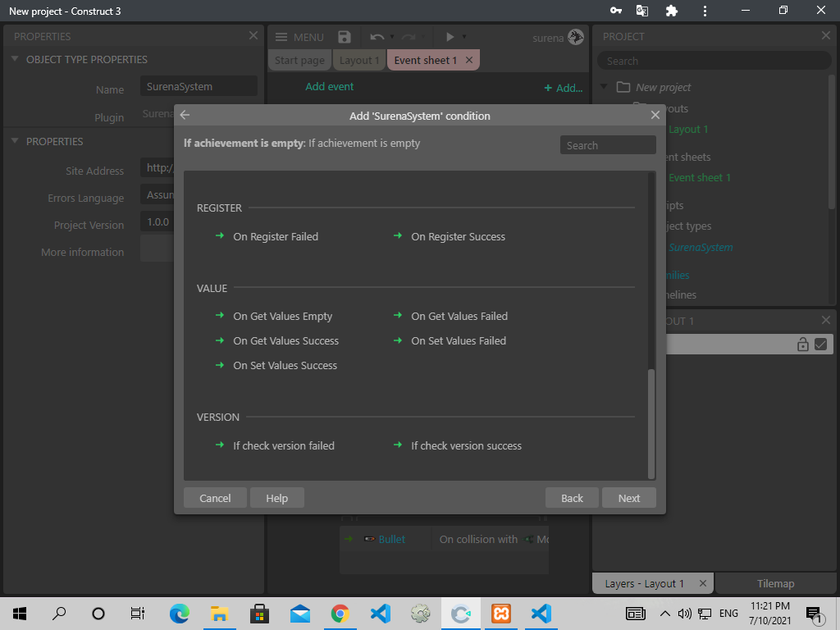Open the undo history dropdown arrow

click(391, 37)
